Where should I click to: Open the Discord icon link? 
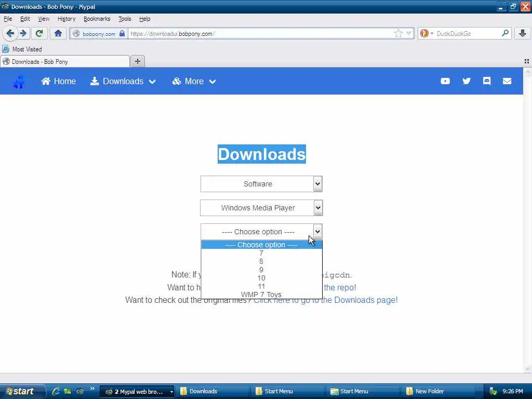pos(487,81)
